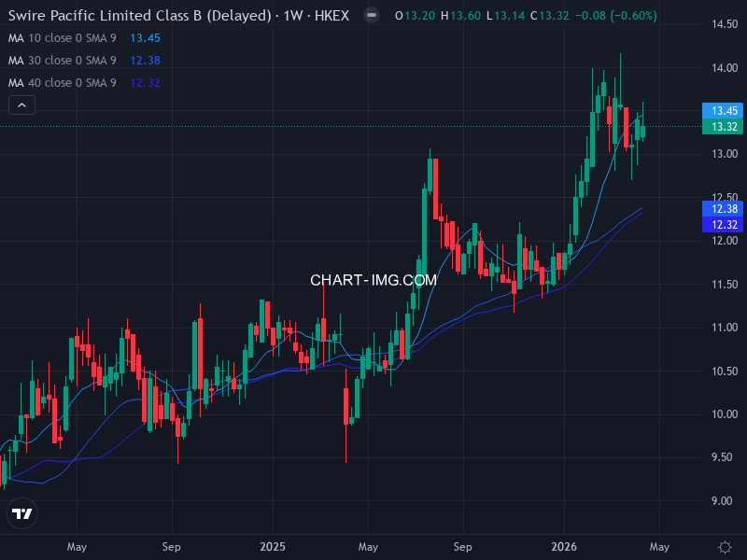Click the 11.00 price scale label
This screenshot has height=560, width=747.
(725, 328)
